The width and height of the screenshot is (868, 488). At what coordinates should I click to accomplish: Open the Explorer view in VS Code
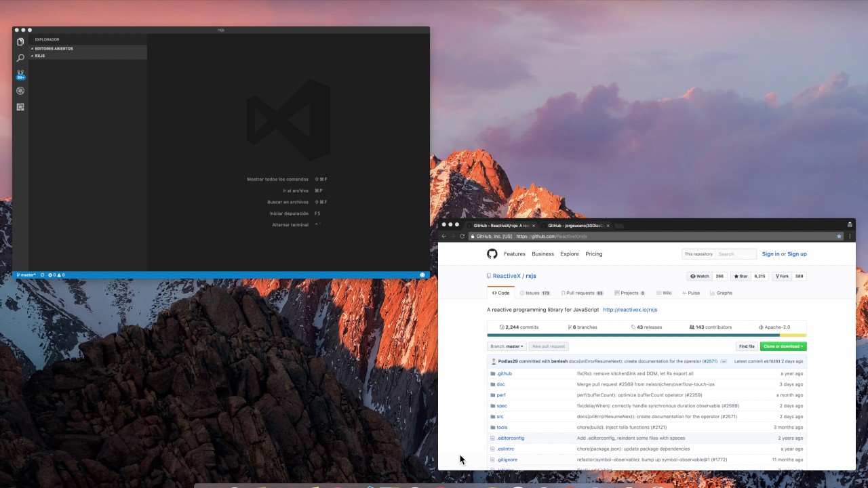(20, 42)
